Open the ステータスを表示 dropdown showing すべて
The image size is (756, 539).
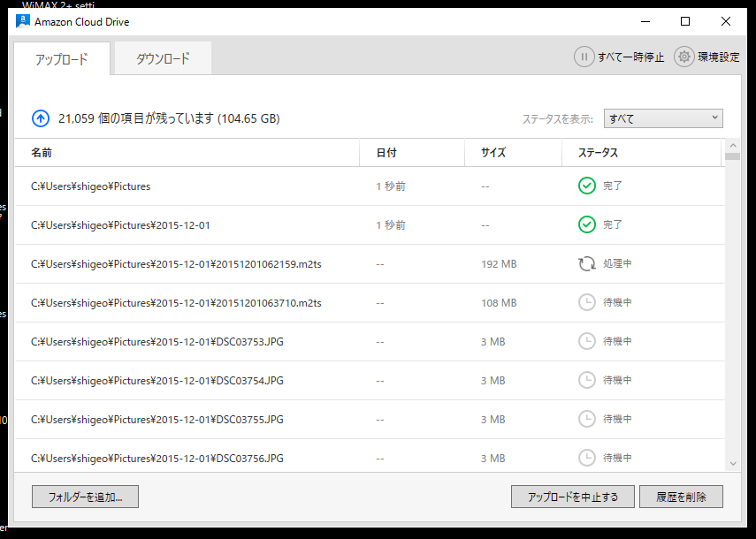663,118
